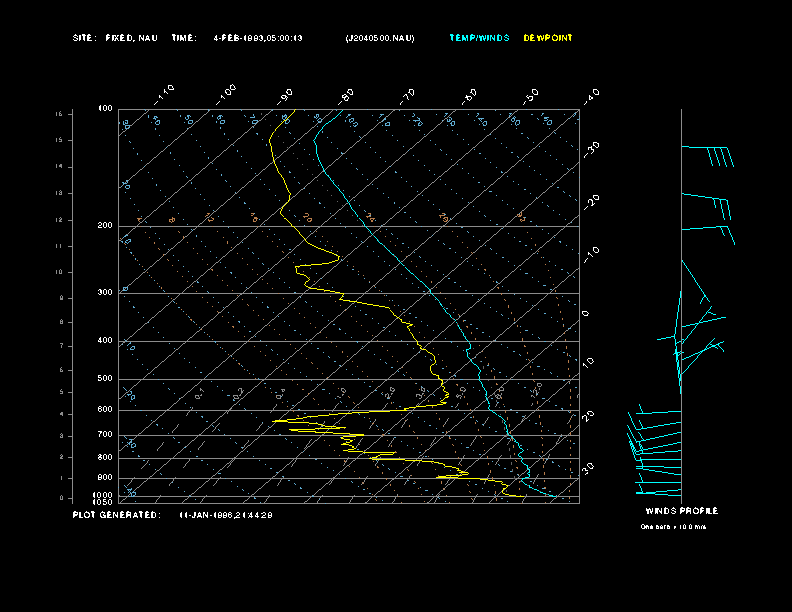Click the file name (J2040500.NAU)
The width and height of the screenshot is (792, 612).
[379, 38]
